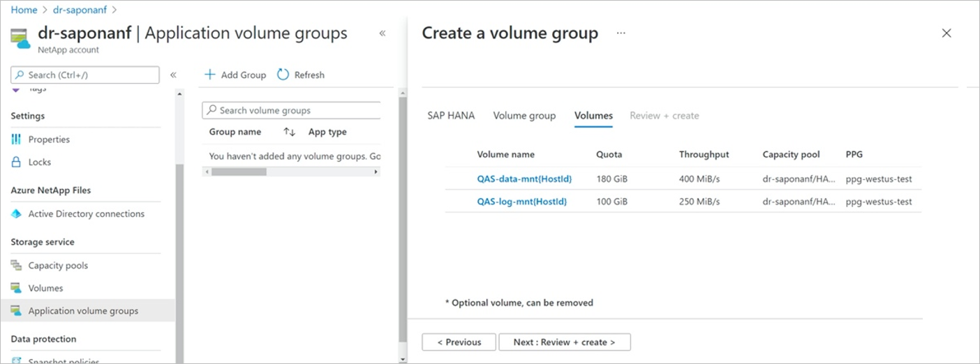The height and width of the screenshot is (364, 980).
Task: Click Next : Review + create button
Action: pos(564,342)
